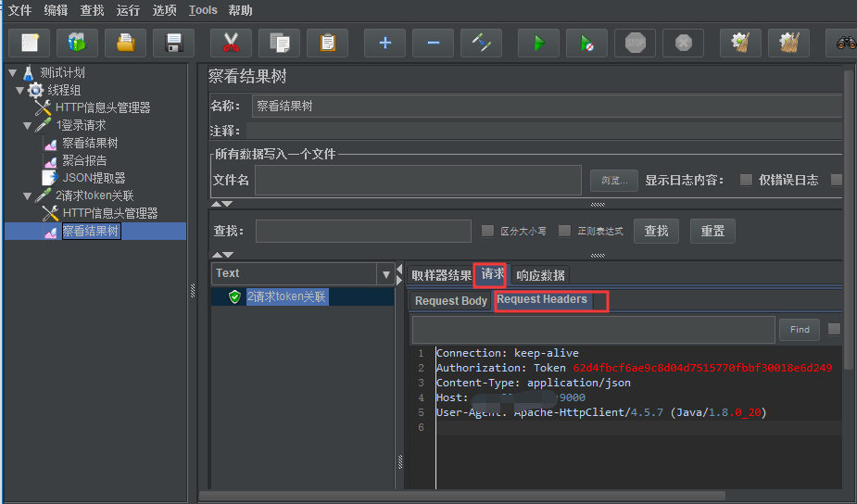857x504 pixels.
Task: Select HTTP信息头管理器 under 2请求token关联
Action: (x=110, y=213)
